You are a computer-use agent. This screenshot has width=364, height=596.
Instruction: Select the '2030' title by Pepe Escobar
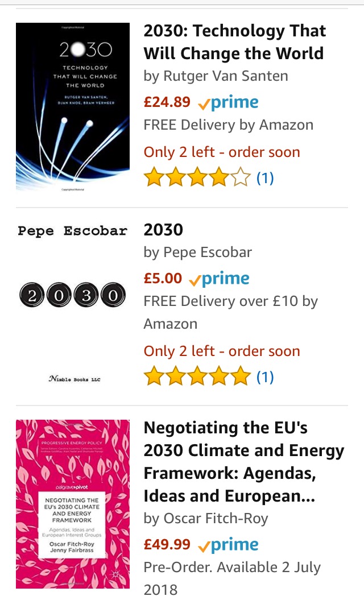tap(163, 230)
